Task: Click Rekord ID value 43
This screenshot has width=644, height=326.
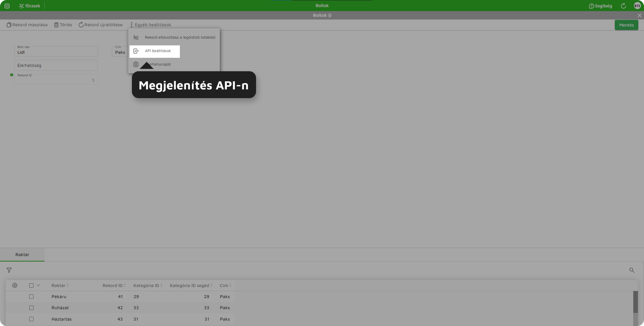Action: click(120, 319)
